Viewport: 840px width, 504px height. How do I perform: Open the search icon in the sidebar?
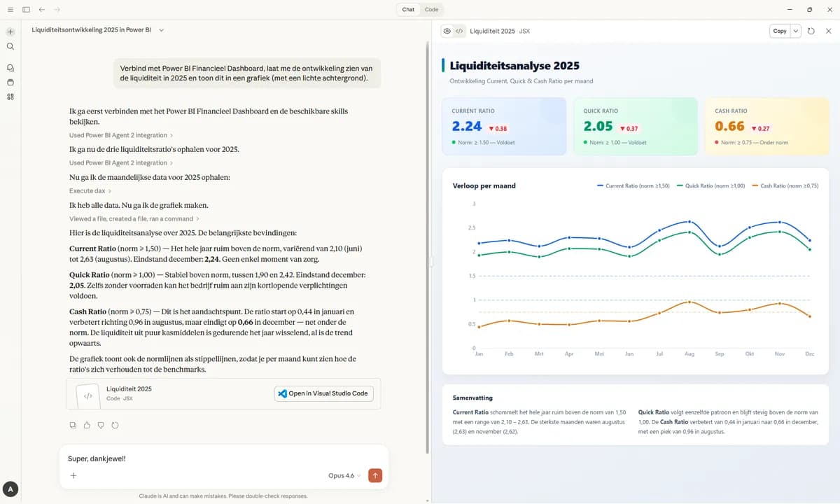coord(10,47)
